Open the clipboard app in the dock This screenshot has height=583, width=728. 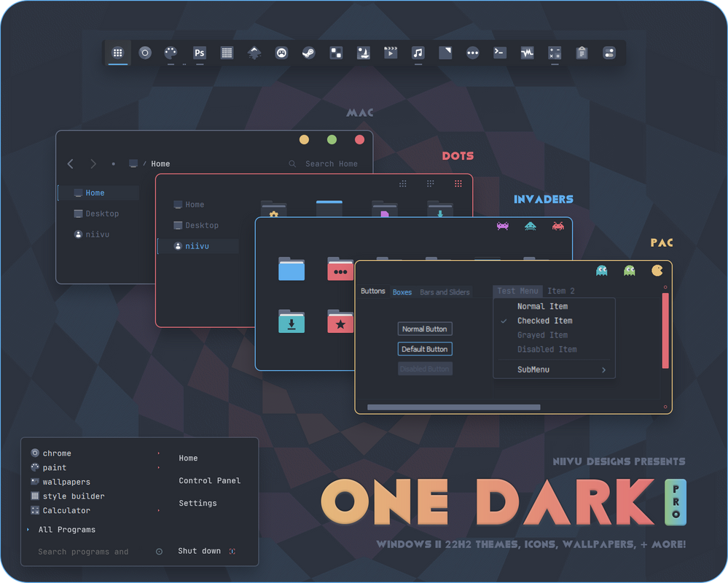click(x=582, y=53)
